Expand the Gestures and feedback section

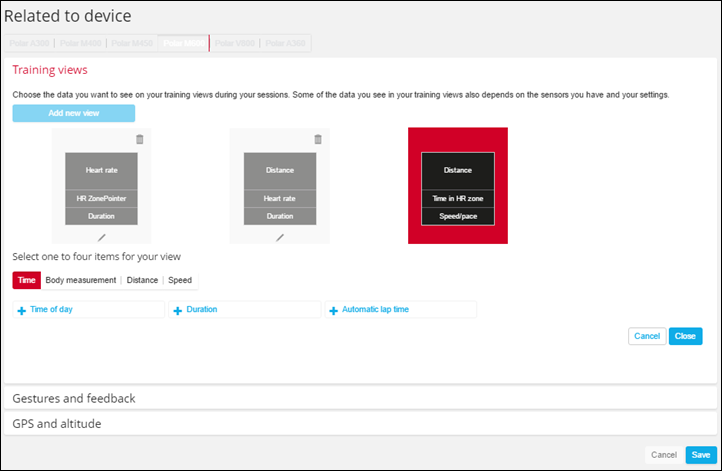click(73, 398)
